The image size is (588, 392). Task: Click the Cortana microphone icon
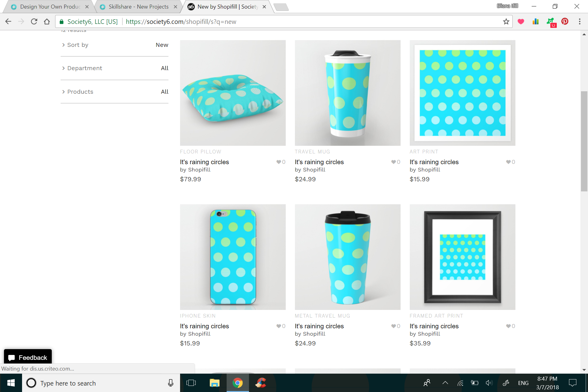click(171, 383)
